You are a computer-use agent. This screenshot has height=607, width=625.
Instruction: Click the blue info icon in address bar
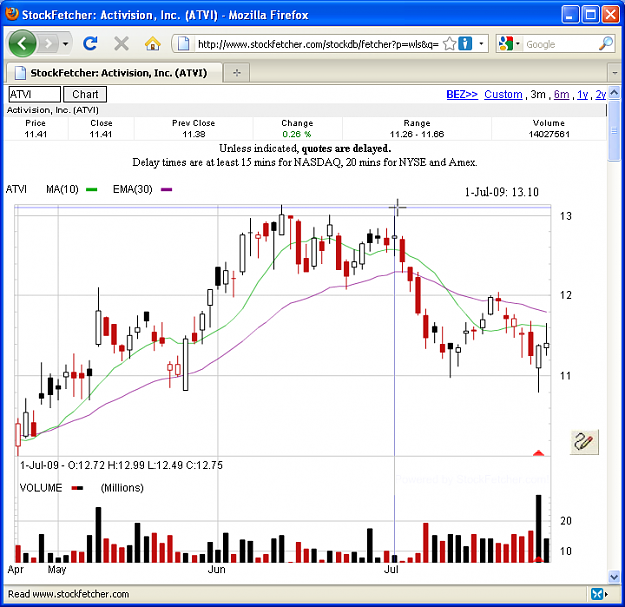click(x=465, y=43)
